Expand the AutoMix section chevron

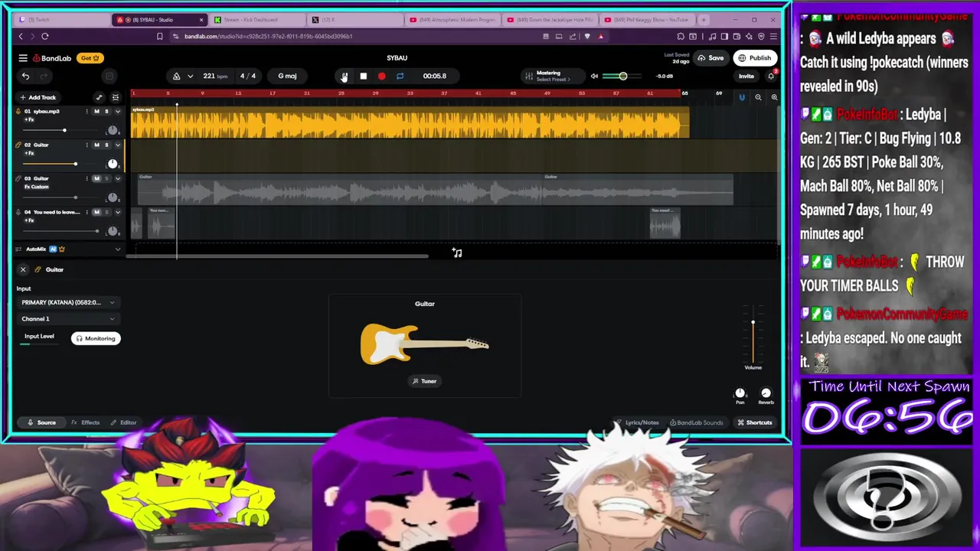117,249
